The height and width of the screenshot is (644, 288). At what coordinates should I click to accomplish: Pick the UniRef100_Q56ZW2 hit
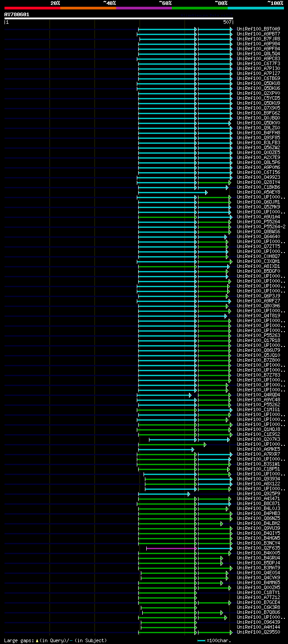coord(258,148)
